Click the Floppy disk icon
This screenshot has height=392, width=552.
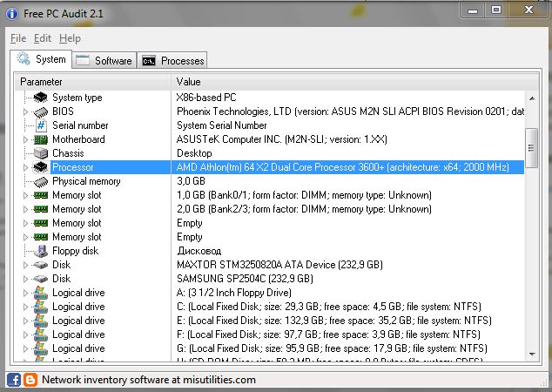click(41, 251)
